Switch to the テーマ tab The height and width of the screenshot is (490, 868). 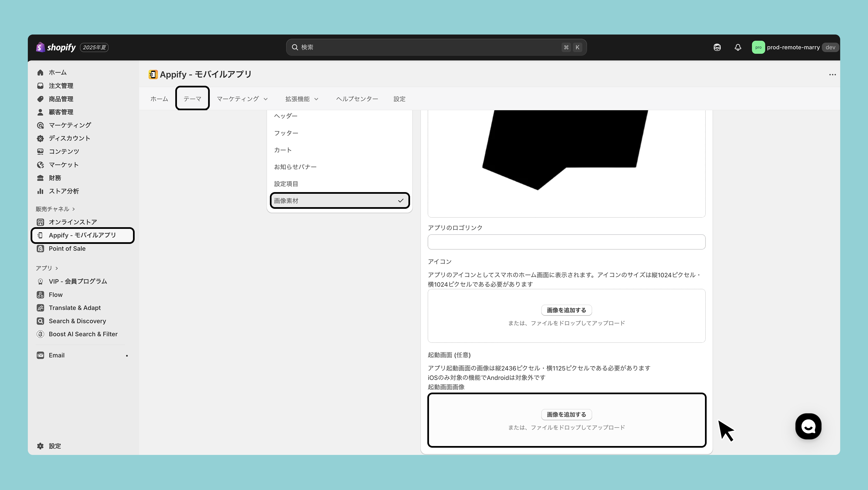click(x=193, y=99)
